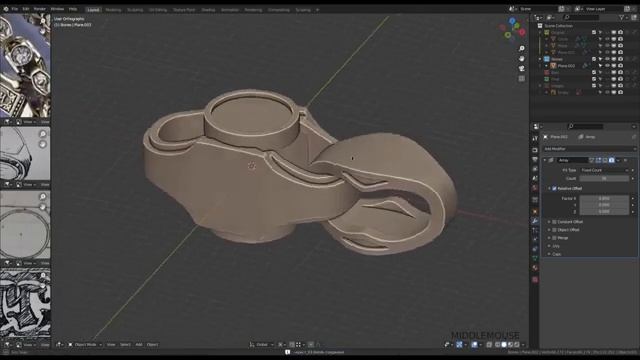This screenshot has height=360, width=640.
Task: Adjust the Factor Z value field
Action: [604, 212]
